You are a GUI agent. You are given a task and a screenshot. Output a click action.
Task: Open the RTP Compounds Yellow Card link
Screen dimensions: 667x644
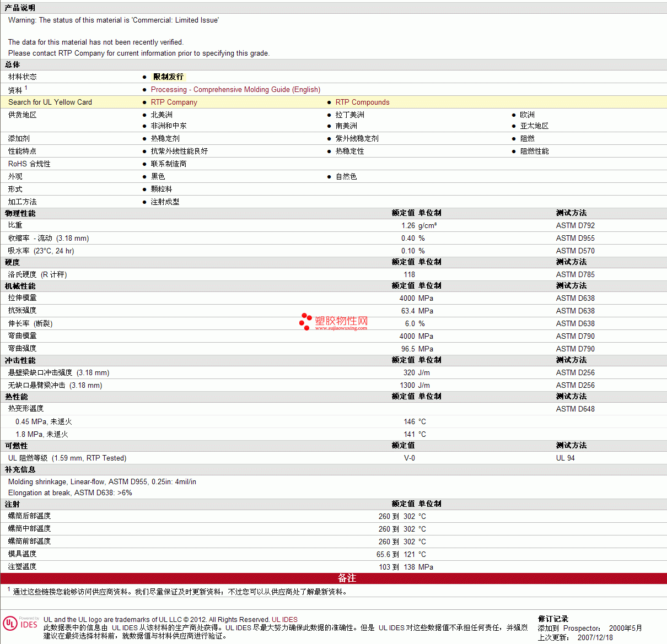(x=362, y=102)
